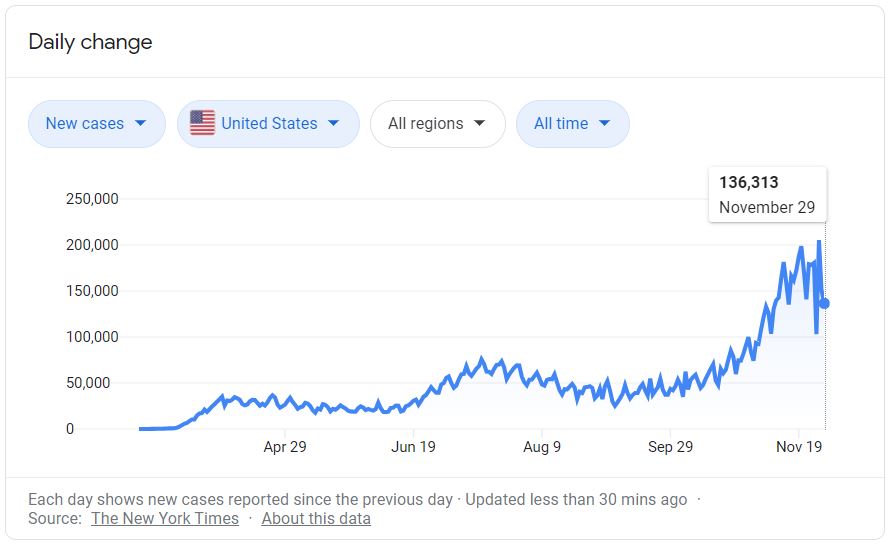The height and width of the screenshot is (549, 892).
Task: Click the Daily change heading
Action: 90,42
